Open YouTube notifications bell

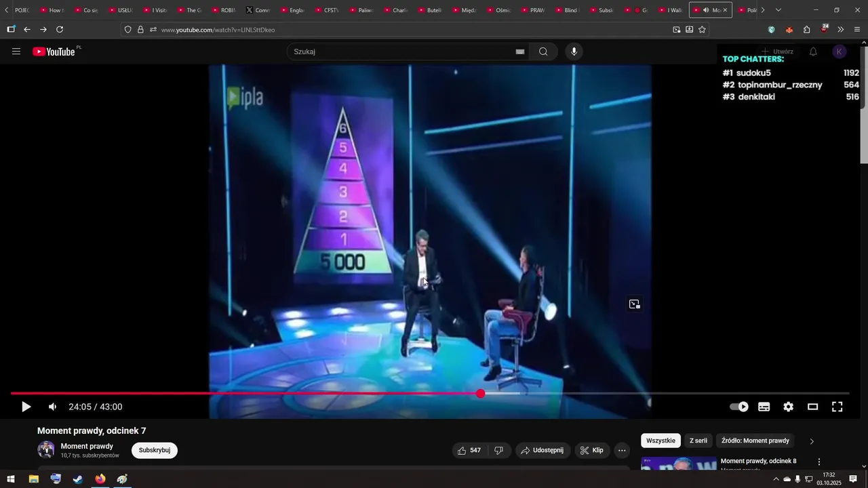(x=813, y=52)
